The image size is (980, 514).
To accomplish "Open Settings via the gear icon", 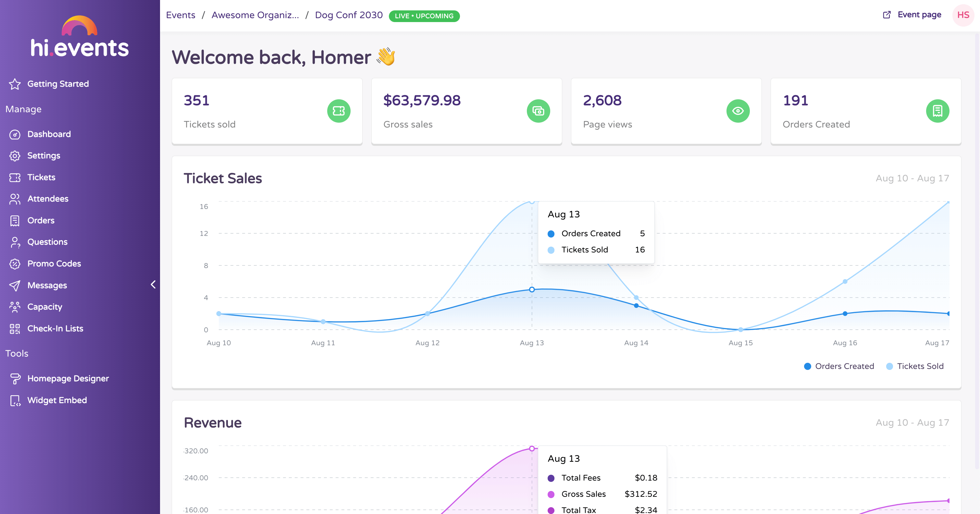I will 15,156.
